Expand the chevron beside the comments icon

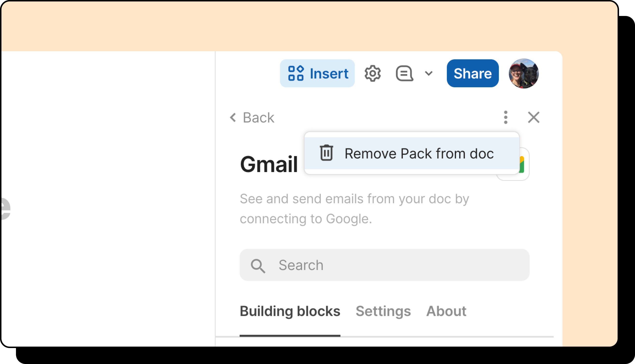[429, 73]
